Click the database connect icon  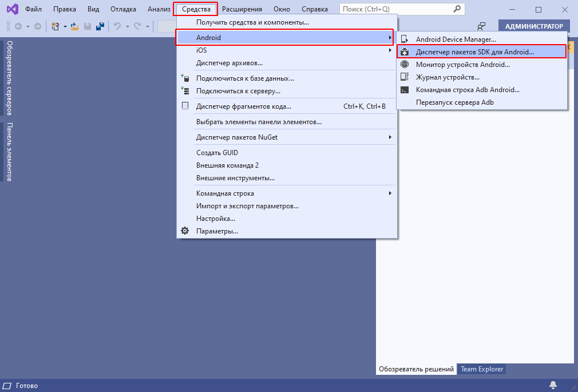(x=185, y=78)
